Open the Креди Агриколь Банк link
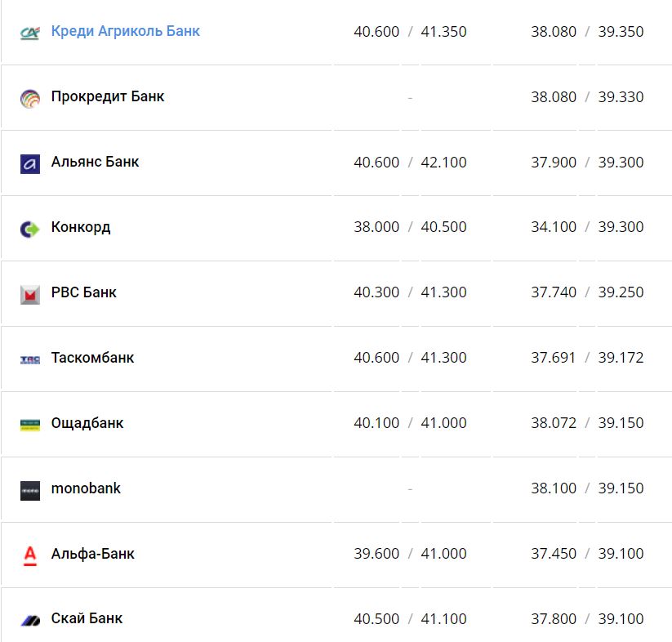 tap(125, 31)
